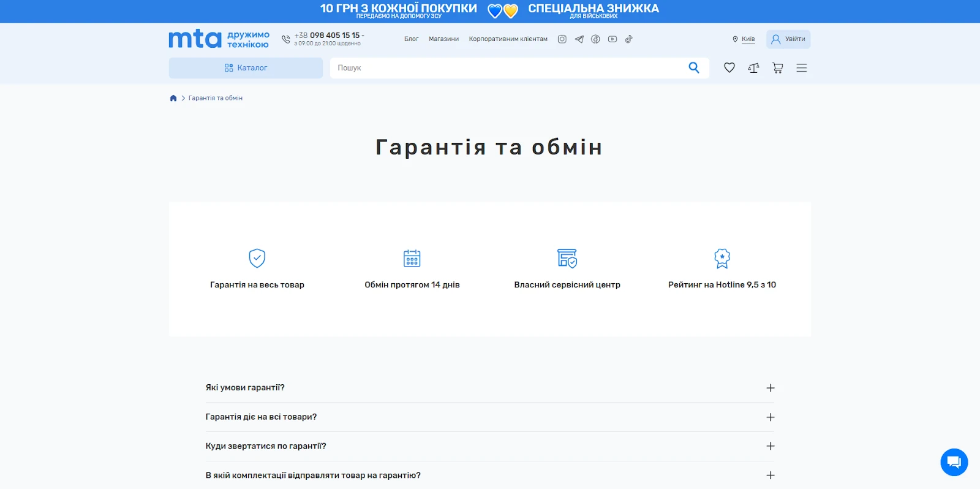Click the top promo banner
The width and height of the screenshot is (980, 489).
click(490, 11)
